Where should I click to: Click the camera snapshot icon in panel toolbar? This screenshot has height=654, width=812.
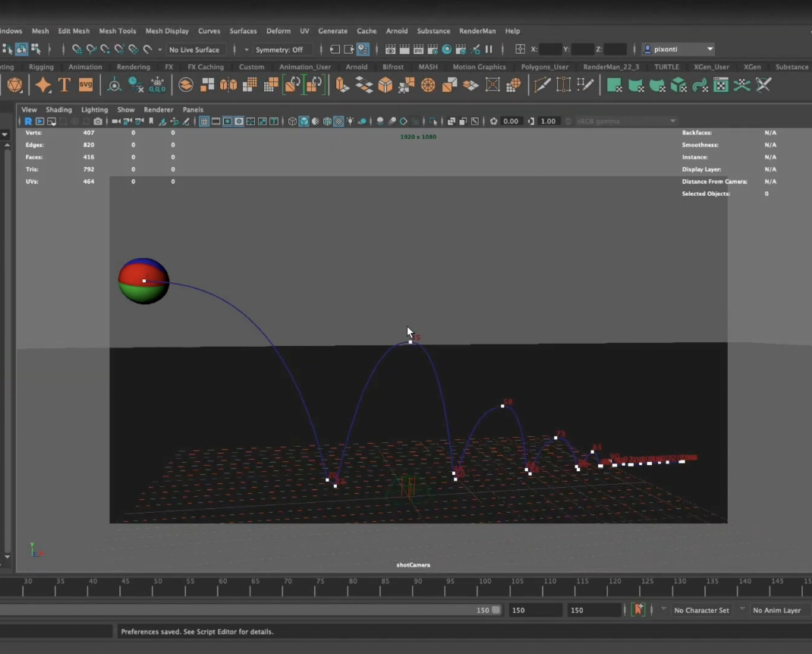pos(98,121)
